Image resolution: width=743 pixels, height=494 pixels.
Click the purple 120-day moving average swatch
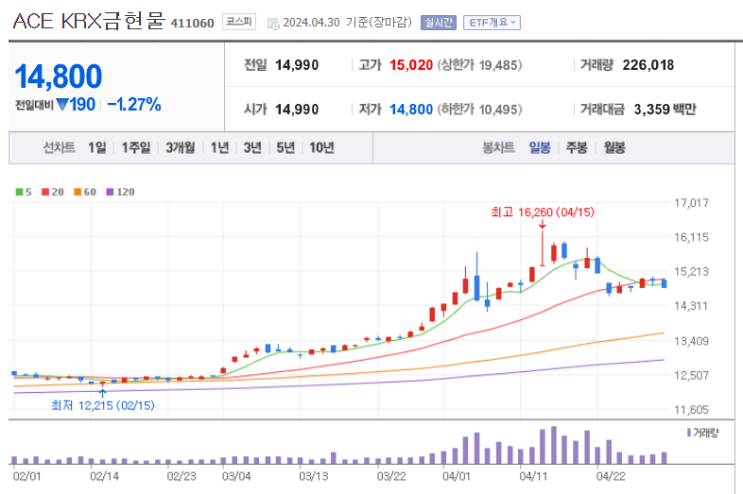110,192
